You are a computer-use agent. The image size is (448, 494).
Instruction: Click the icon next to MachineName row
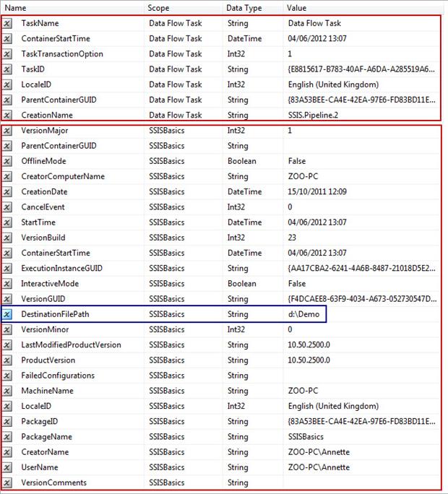pyautogui.click(x=7, y=391)
